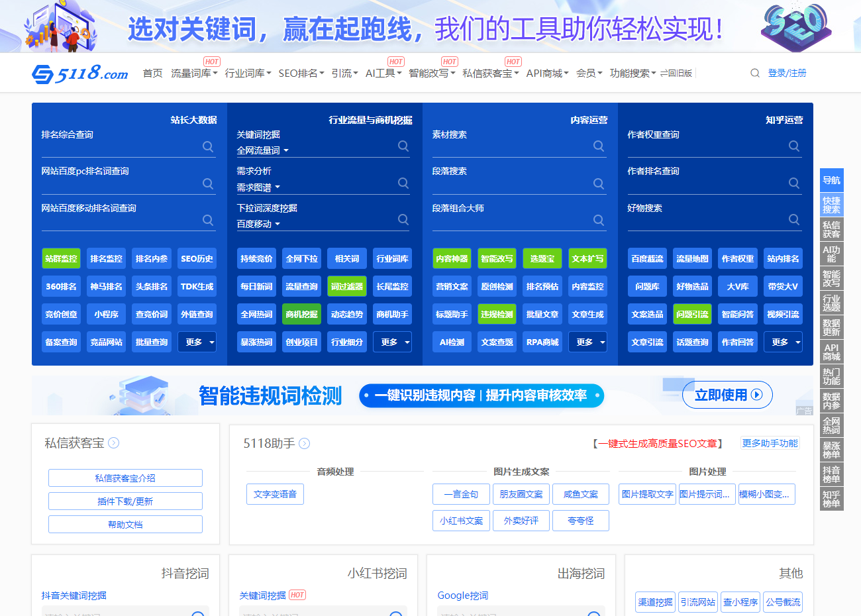Click the 登录/注册 link

(787, 73)
